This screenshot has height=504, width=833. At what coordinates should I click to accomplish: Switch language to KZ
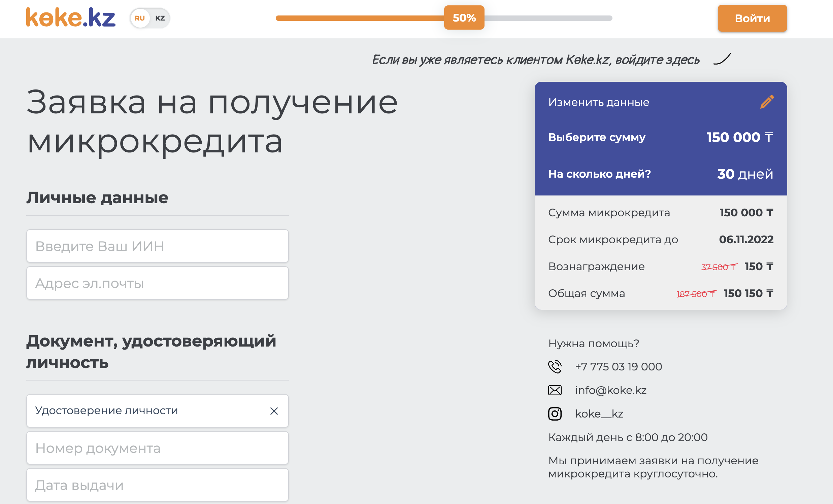coord(160,18)
